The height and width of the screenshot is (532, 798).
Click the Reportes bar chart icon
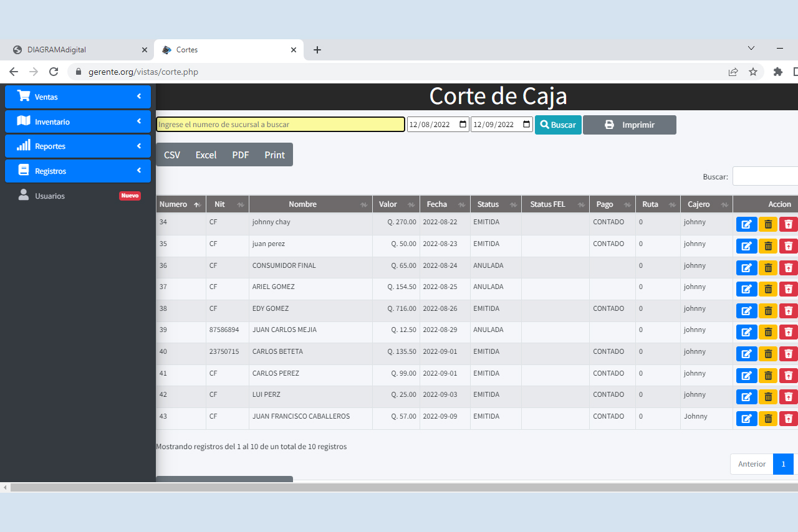point(24,145)
